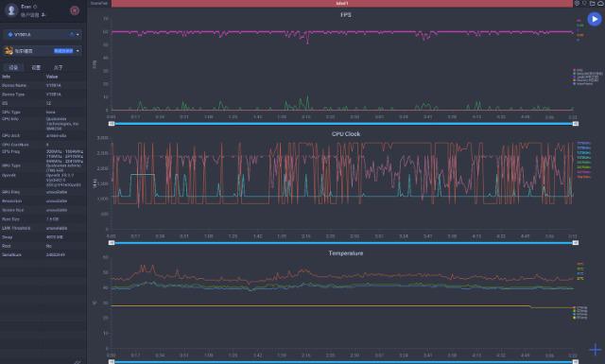
Task: Click the connection icon in device selector
Action: 72,34
